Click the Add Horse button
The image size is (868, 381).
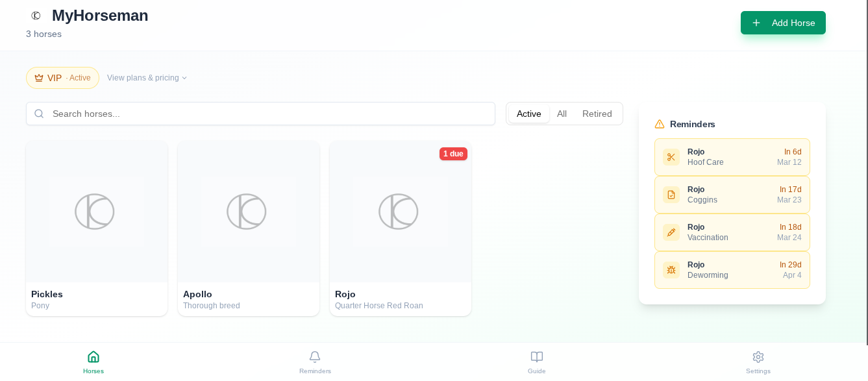pos(783,23)
